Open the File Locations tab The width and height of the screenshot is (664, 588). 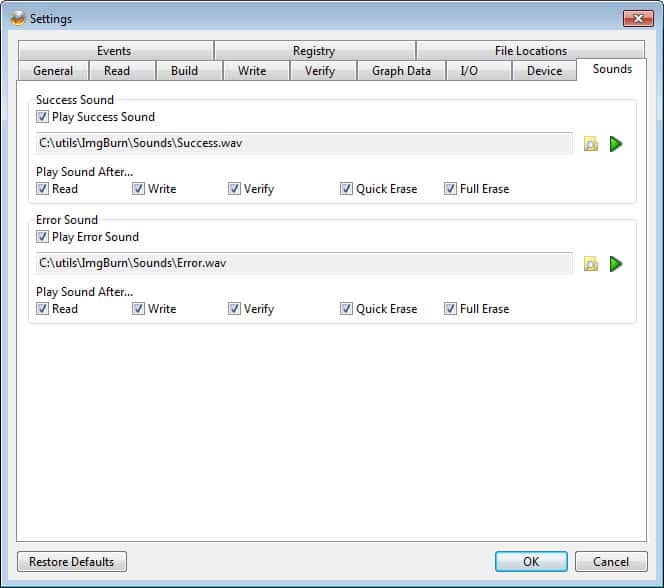pyautogui.click(x=531, y=51)
